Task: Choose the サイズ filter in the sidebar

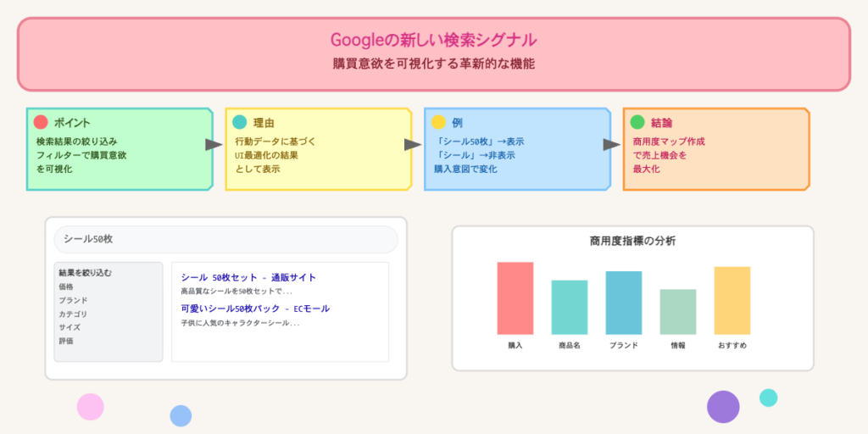Action: [70, 327]
